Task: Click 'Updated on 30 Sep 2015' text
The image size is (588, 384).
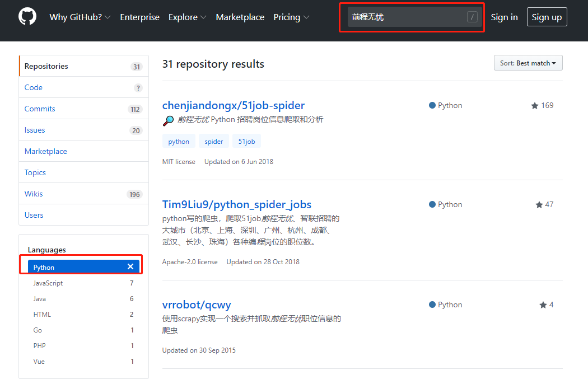Action: 199,350
